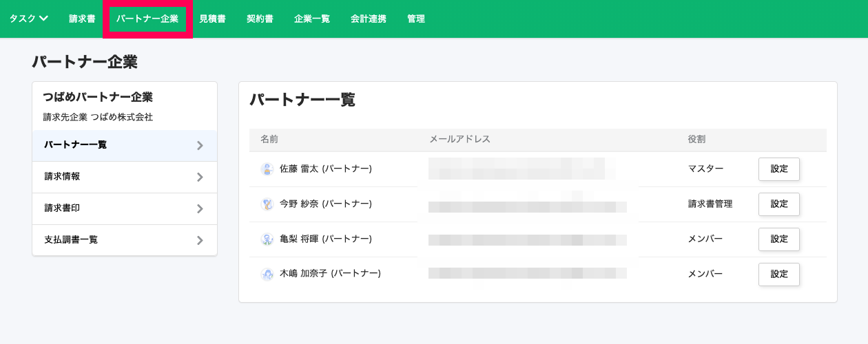Click 設定 button for 亀梨 将暉
This screenshot has height=344, width=868.
(x=779, y=239)
